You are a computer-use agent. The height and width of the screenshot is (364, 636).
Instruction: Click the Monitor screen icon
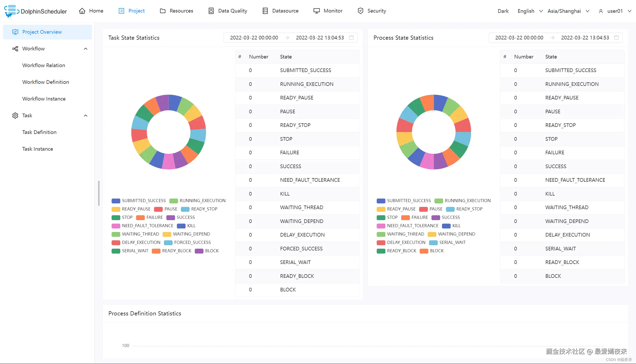tap(317, 11)
